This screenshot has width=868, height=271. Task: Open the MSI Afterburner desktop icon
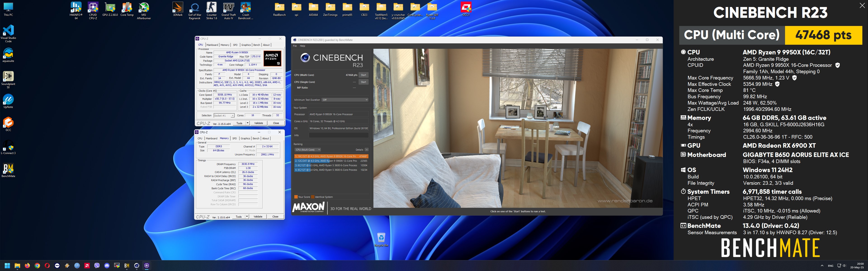[144, 10]
